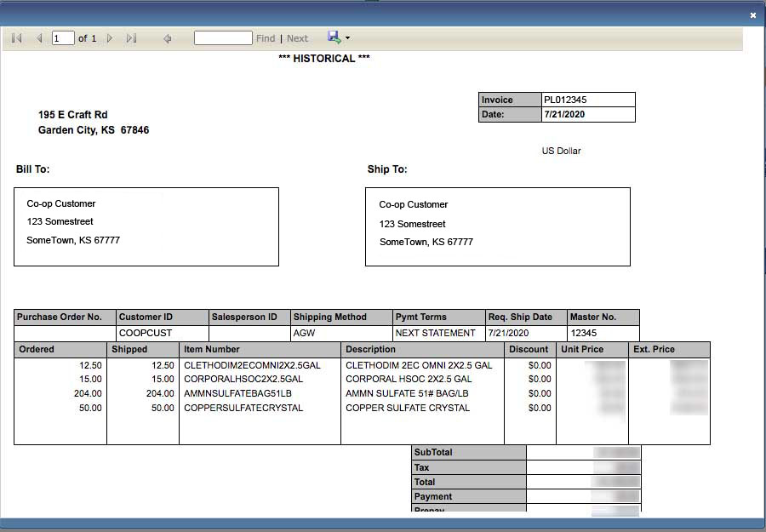Click the find text search box
Image resolution: width=766 pixels, height=532 pixels.
[x=223, y=38]
